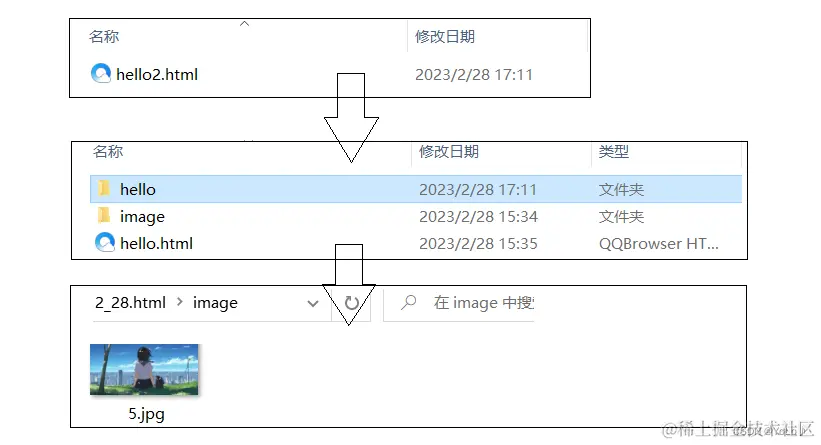The height and width of the screenshot is (445, 821).
Task: Click image segment in the breadcrumb
Action: (215, 303)
